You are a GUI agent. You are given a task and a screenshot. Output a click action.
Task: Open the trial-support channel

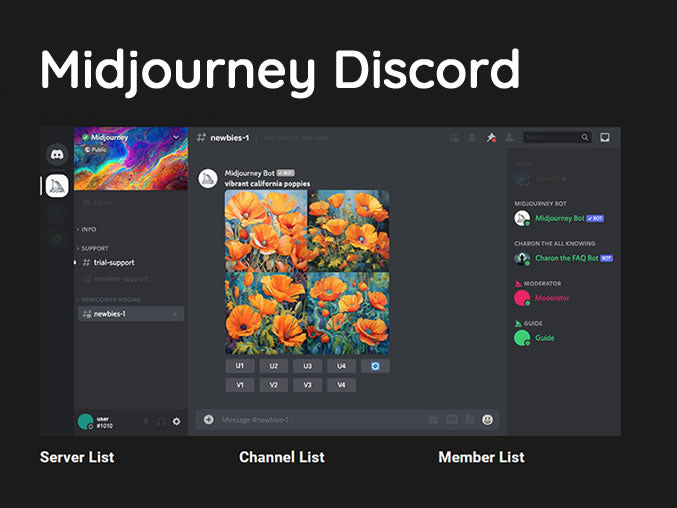click(114, 262)
